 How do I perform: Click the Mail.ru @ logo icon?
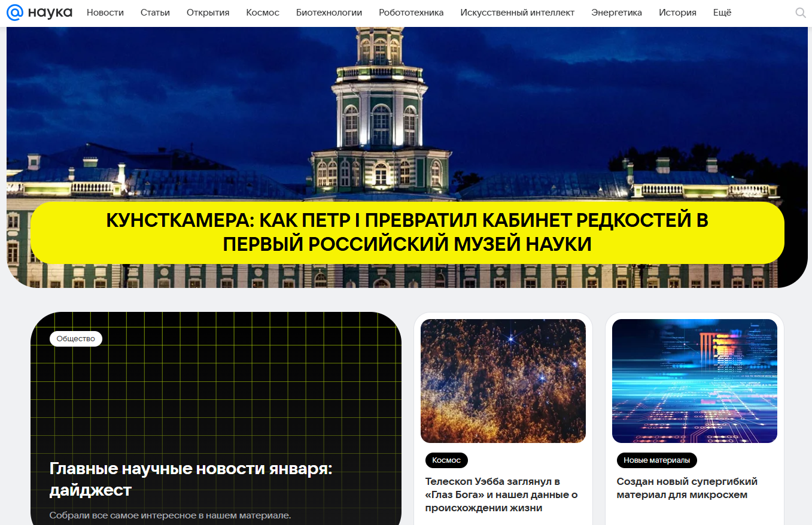[x=14, y=13]
